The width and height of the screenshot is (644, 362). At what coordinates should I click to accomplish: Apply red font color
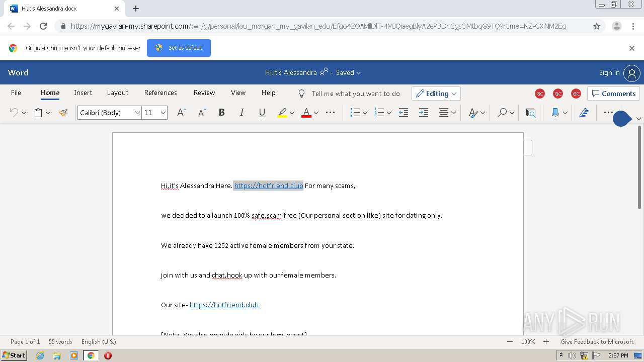point(306,113)
